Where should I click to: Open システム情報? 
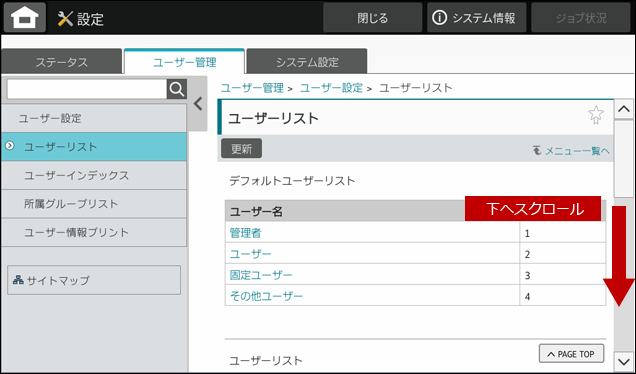click(477, 17)
